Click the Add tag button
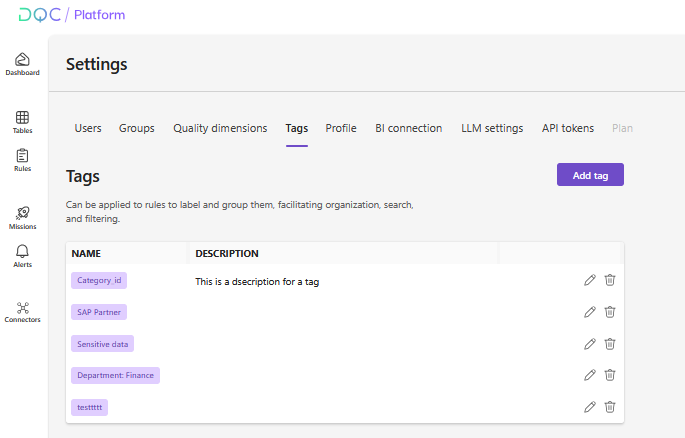This screenshot has width=685, height=438. (x=590, y=175)
